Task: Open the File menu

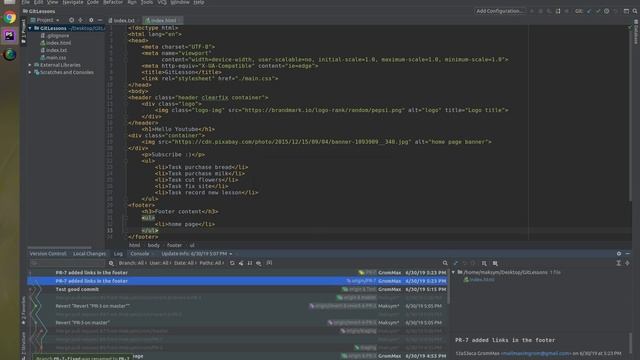Action: [26, 2]
